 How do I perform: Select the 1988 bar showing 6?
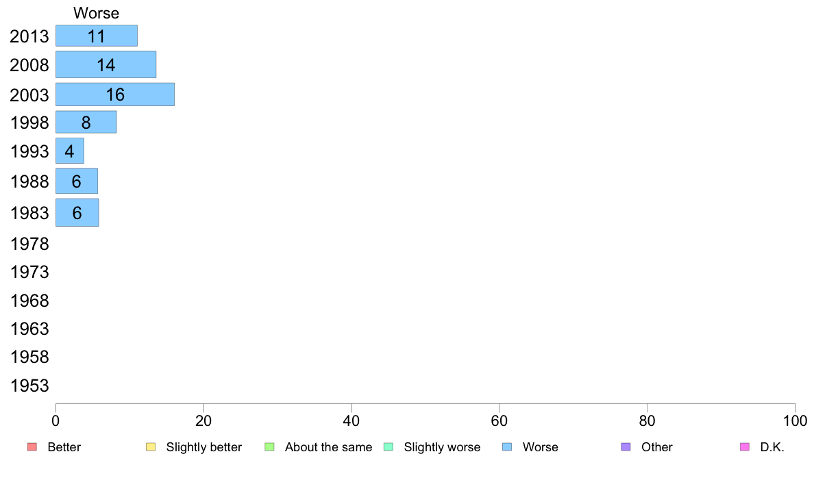(x=76, y=181)
